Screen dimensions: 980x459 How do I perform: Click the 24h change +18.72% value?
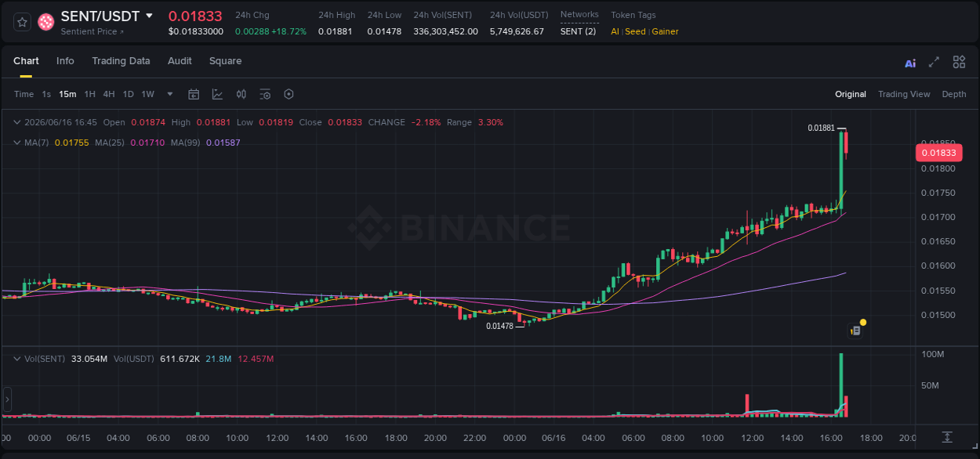[x=289, y=31]
